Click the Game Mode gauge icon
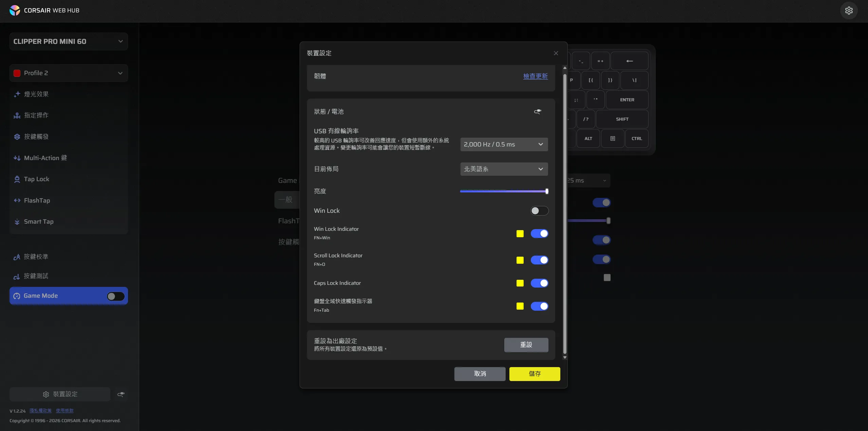The width and height of the screenshot is (868, 431). coord(17,296)
